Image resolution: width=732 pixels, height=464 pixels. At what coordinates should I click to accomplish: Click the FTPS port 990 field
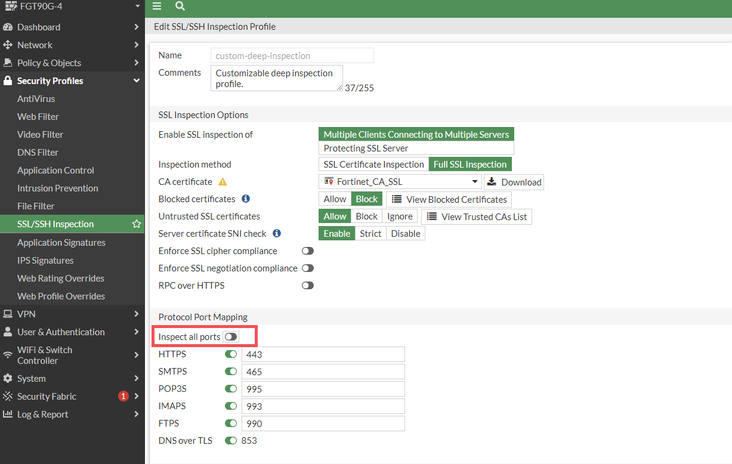[323, 423]
